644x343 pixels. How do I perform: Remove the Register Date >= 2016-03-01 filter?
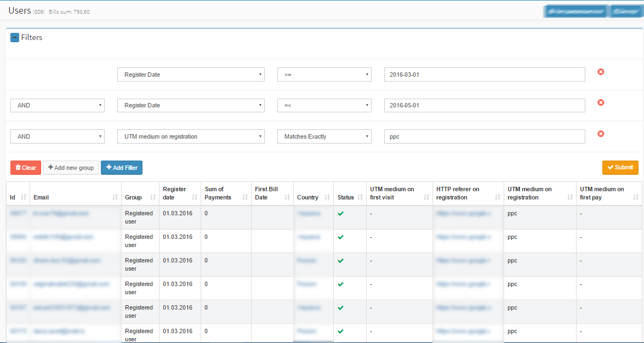tap(601, 72)
